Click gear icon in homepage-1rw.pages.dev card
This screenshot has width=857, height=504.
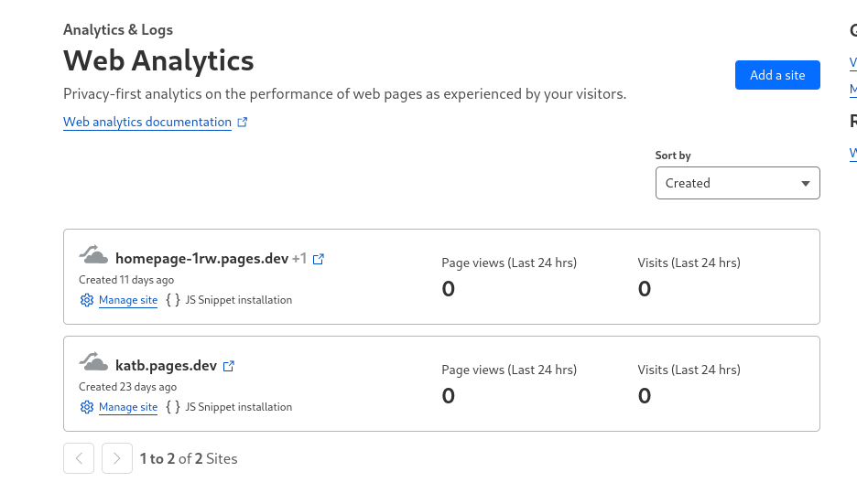pyautogui.click(x=87, y=300)
